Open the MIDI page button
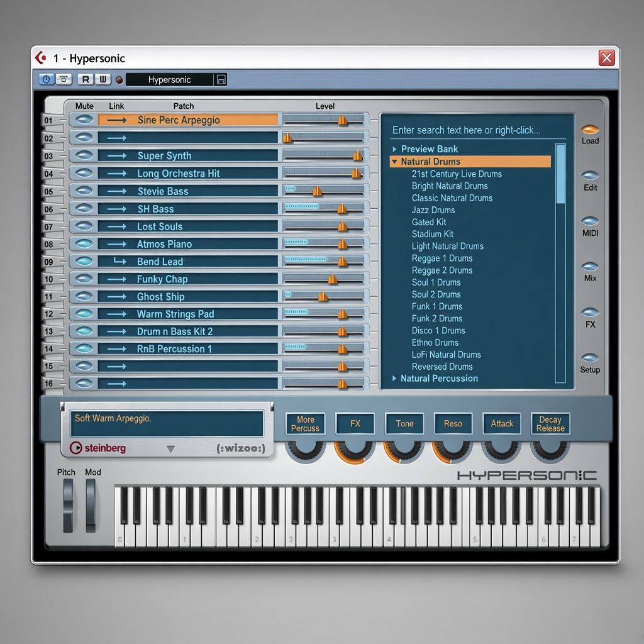 (590, 221)
